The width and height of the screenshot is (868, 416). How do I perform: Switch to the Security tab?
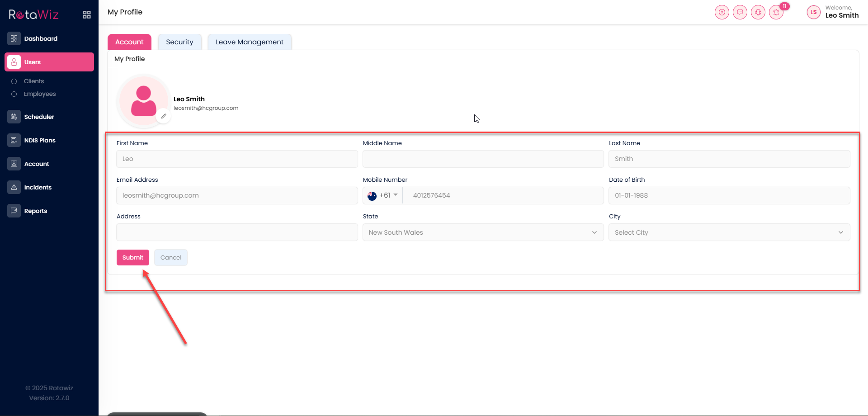(x=179, y=42)
